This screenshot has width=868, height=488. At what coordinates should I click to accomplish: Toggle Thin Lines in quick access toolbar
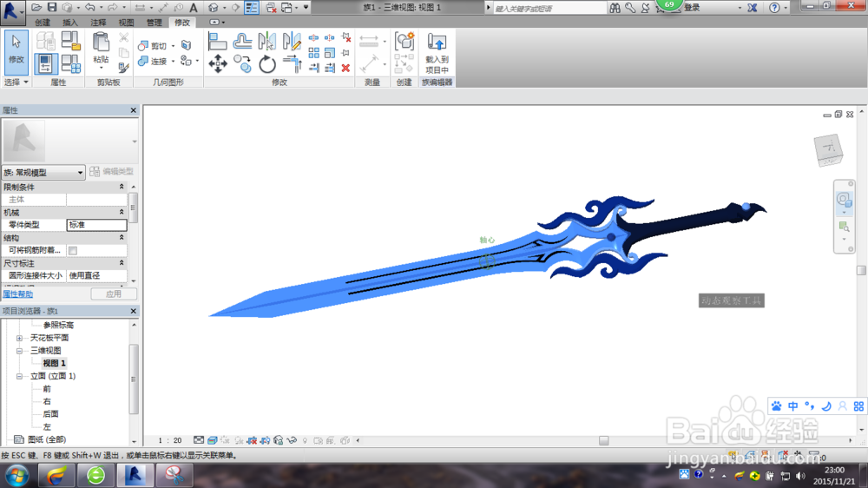pyautogui.click(x=252, y=8)
